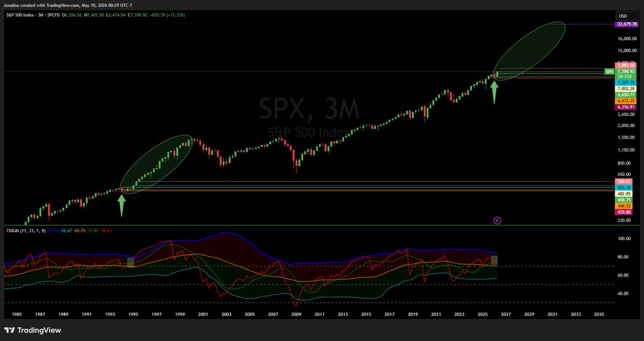
Task: Click the 1985 label on time axis
Action: point(17,314)
